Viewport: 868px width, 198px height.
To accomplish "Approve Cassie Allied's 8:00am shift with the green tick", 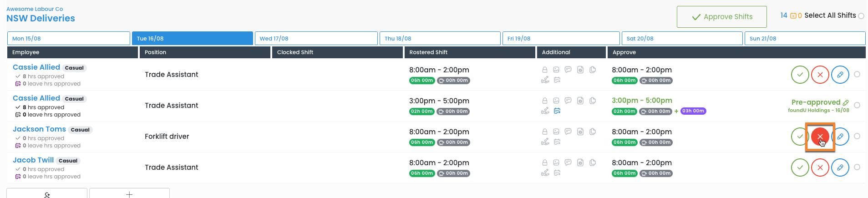I will [x=800, y=75].
